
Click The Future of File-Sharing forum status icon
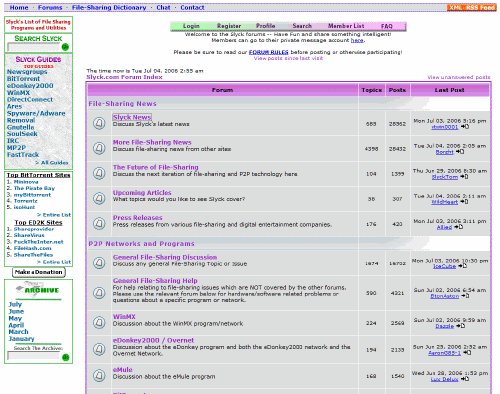point(99,173)
